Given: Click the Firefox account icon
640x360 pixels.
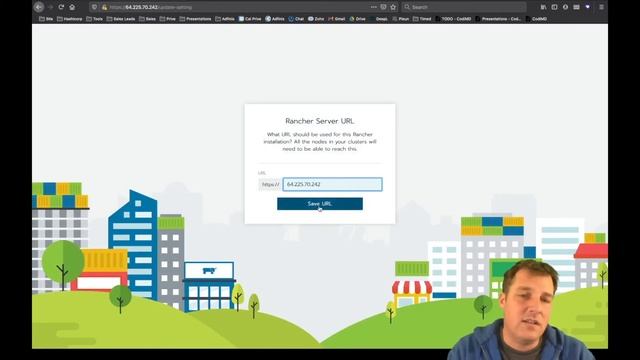Looking at the screenshot, I should click(565, 7).
